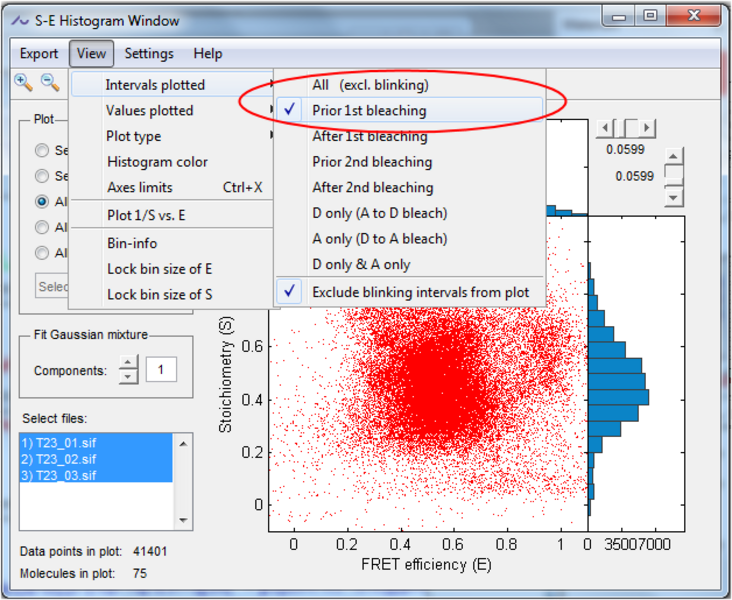Select the third Plot radio button
This screenshot has width=732, height=600.
pos(42,201)
